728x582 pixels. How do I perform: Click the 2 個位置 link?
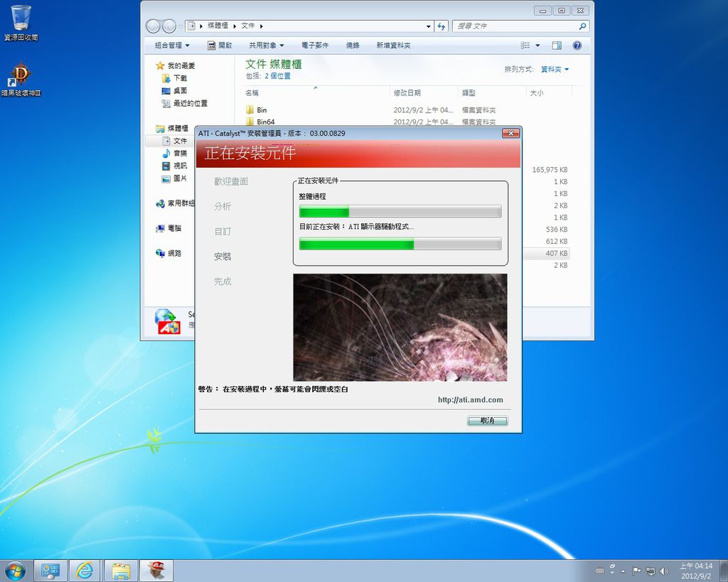pyautogui.click(x=277, y=76)
